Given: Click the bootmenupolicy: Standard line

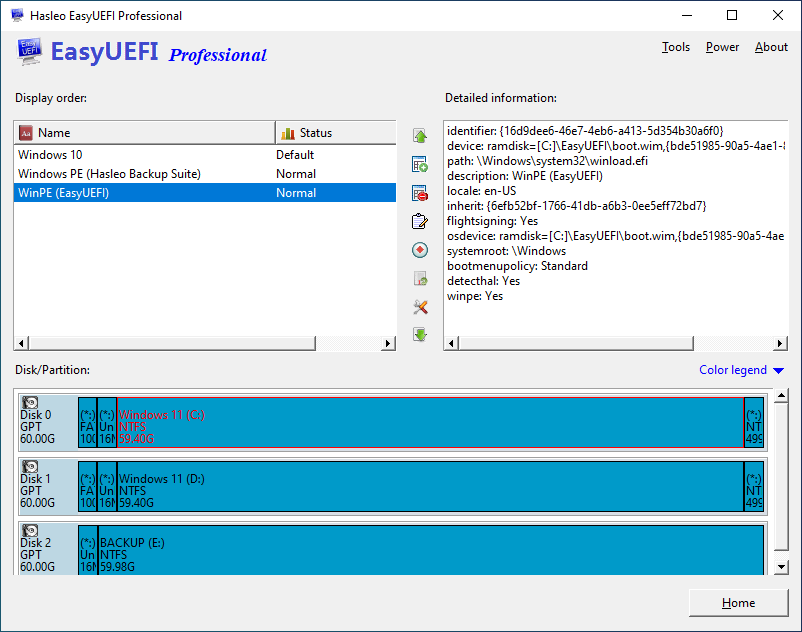Looking at the screenshot, I should (517, 266).
